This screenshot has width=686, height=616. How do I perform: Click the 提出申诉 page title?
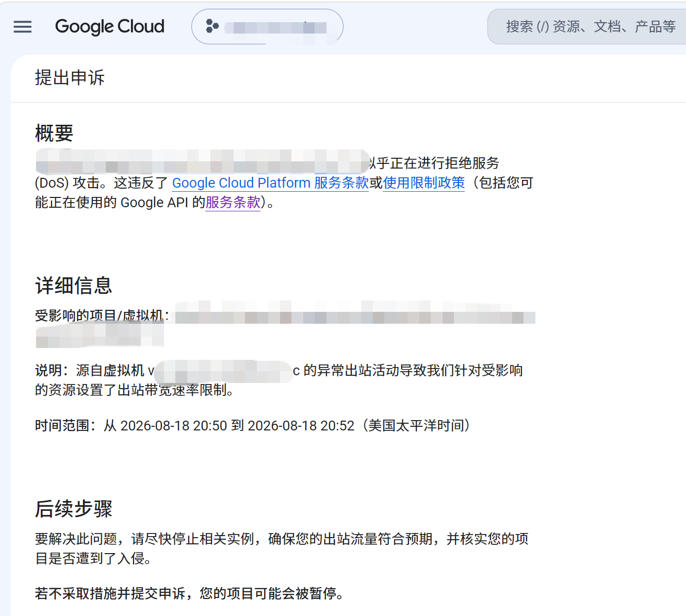tap(70, 77)
